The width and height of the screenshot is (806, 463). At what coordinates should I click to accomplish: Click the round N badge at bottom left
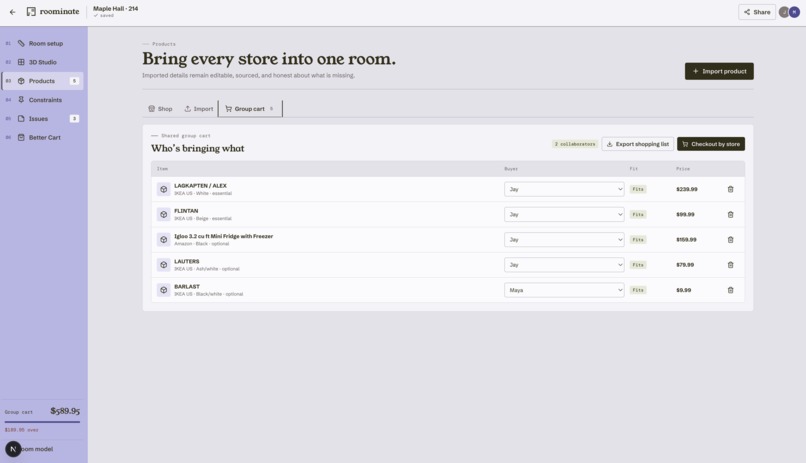(13, 449)
